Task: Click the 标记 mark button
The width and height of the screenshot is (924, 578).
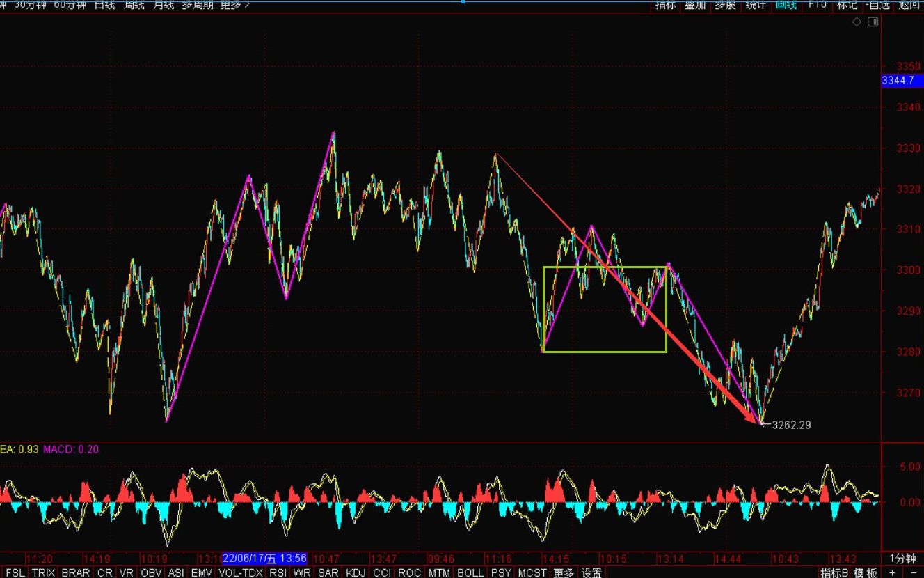Action: [847, 4]
